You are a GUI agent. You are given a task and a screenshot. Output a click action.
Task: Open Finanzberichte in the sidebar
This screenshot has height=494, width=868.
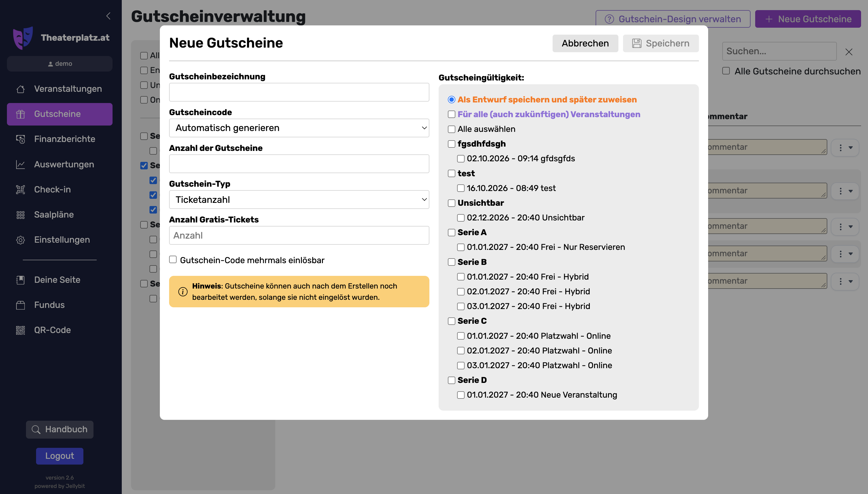(x=60, y=139)
